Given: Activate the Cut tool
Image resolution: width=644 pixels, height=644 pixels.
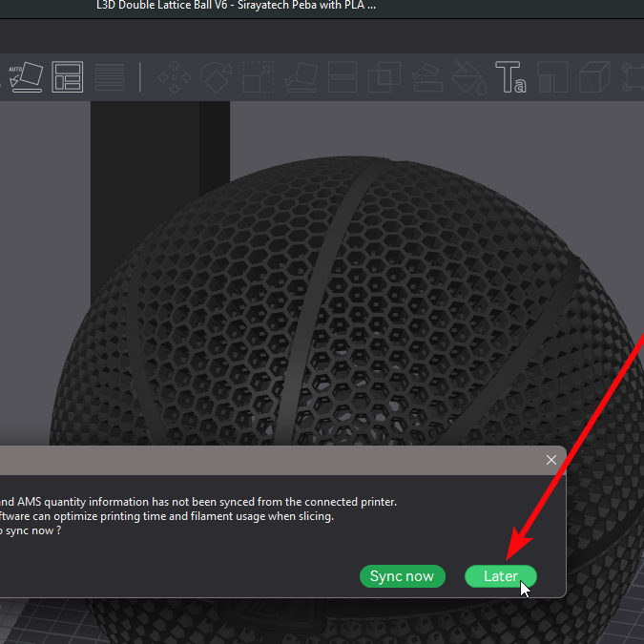Looking at the screenshot, I should pos(343,77).
